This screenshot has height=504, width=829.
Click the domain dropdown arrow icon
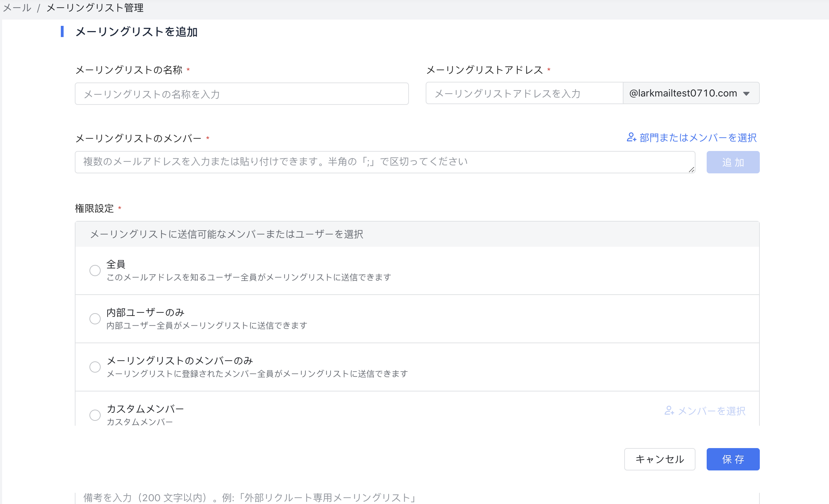click(747, 94)
